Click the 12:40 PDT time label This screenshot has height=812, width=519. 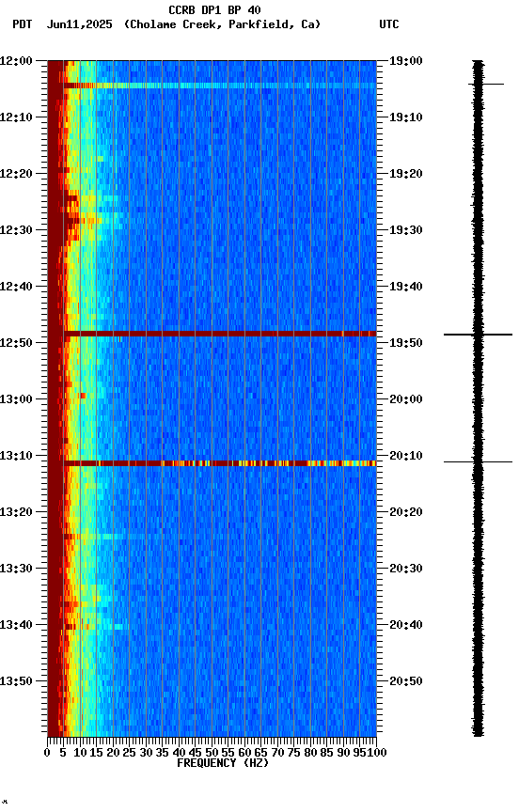point(16,287)
